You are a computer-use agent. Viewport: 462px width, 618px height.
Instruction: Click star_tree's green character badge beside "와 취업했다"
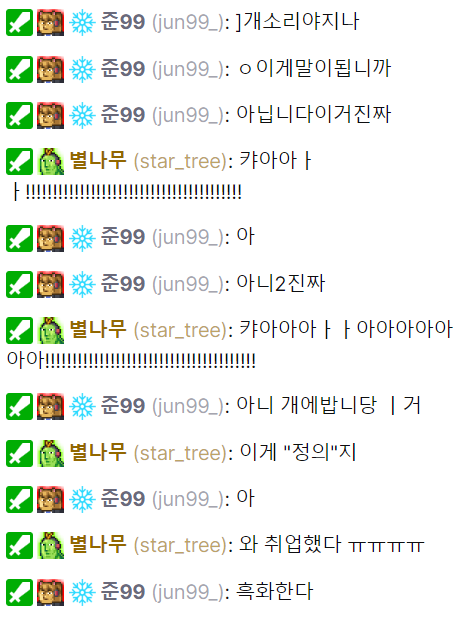51,545
